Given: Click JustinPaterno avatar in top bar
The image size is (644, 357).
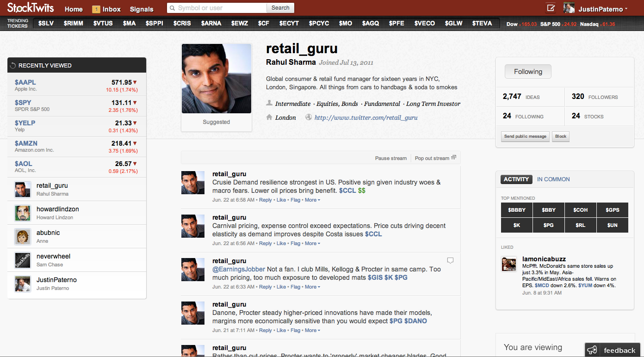Looking at the screenshot, I should tap(569, 8).
